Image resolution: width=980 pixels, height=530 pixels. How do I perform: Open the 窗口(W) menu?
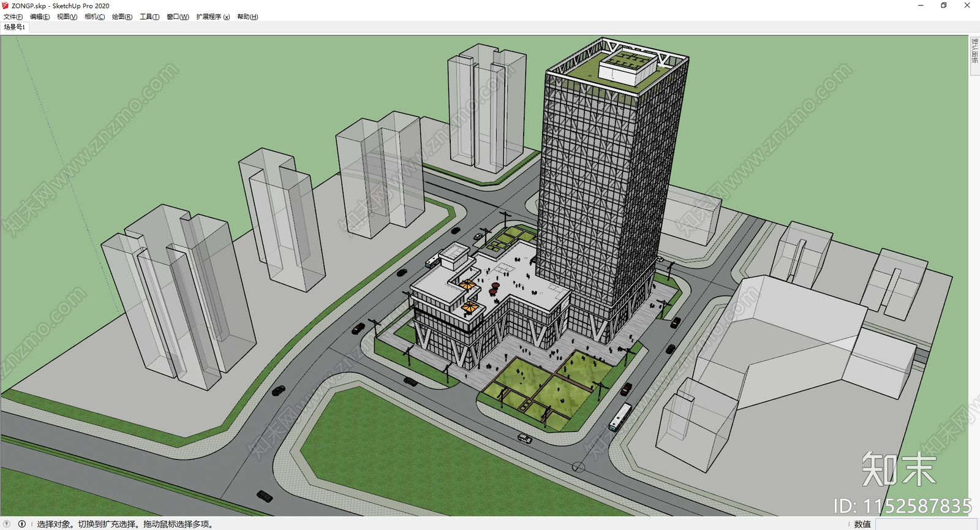(x=178, y=17)
